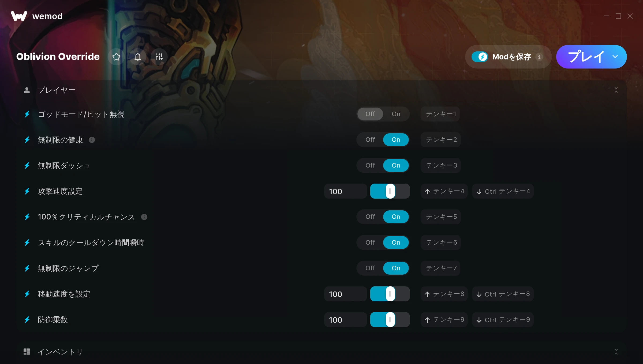Collapse the プレイヤー section
Screen dimensions: 643x364
[x=616, y=90]
